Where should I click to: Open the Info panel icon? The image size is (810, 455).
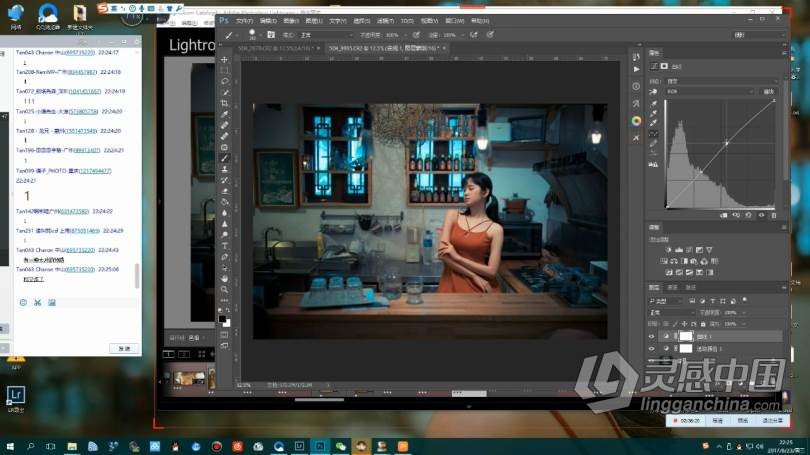(636, 87)
